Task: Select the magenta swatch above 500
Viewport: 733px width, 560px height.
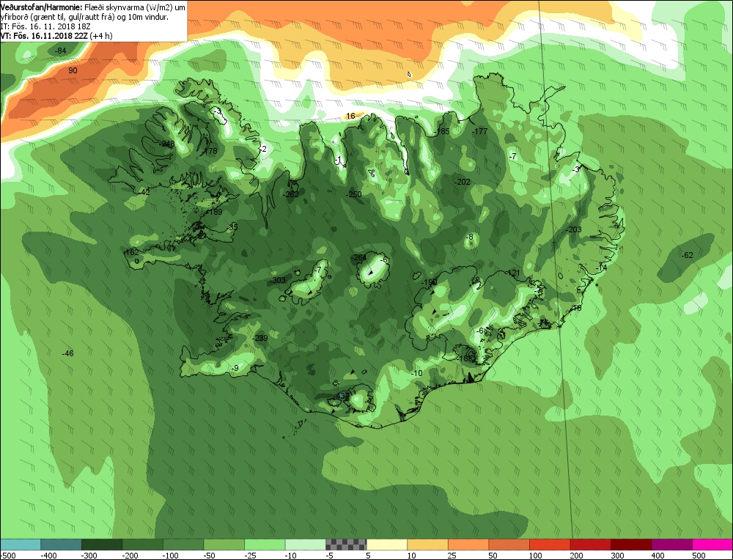Action: 712,545
